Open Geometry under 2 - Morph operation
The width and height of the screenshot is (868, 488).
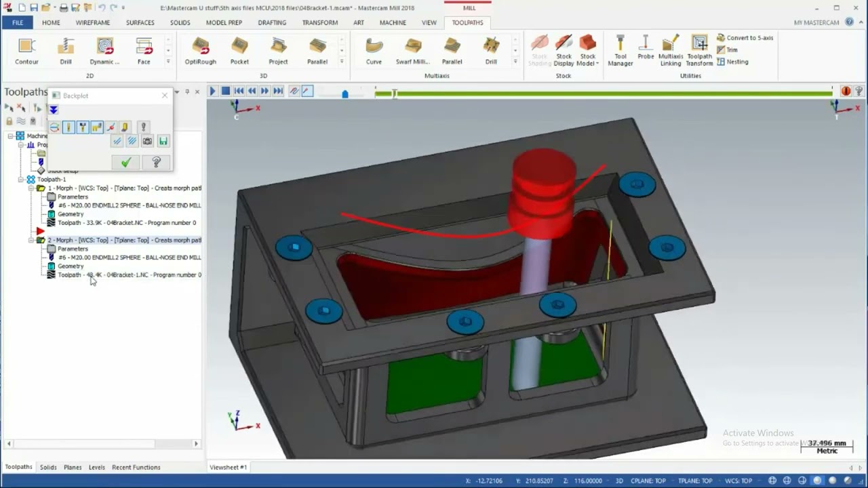71,266
